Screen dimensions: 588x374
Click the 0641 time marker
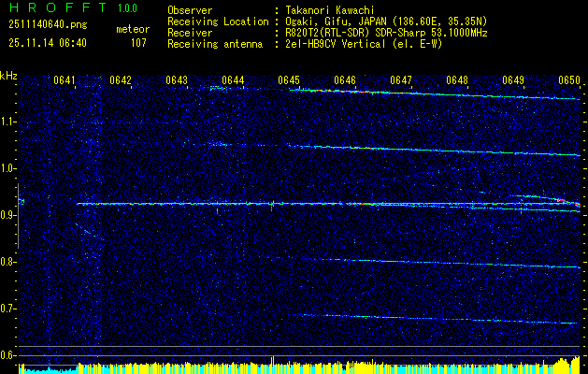[x=65, y=80]
